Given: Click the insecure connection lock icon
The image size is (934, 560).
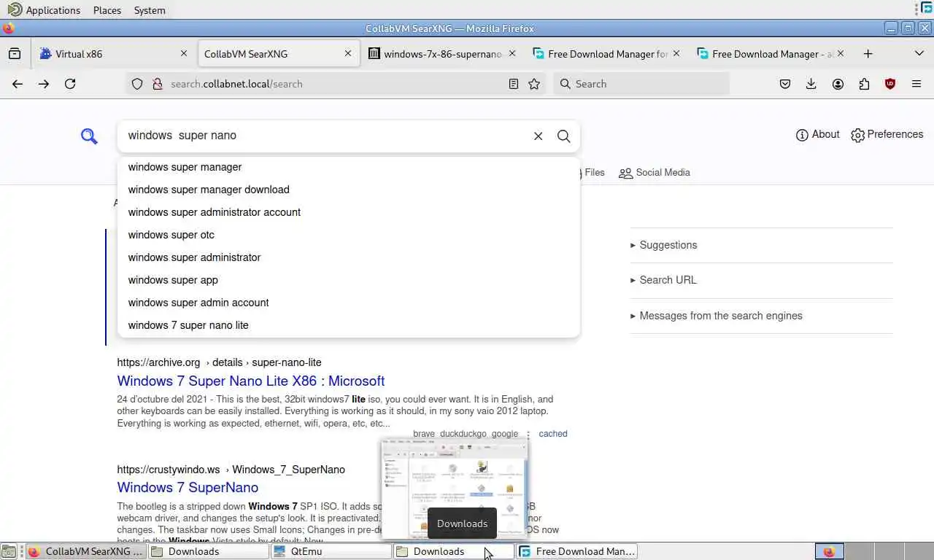Looking at the screenshot, I should point(157,84).
